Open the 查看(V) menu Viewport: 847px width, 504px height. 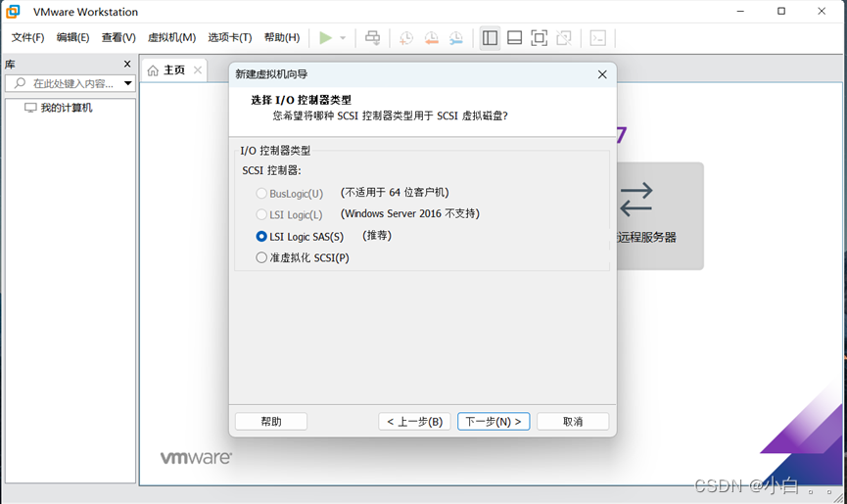tap(118, 37)
